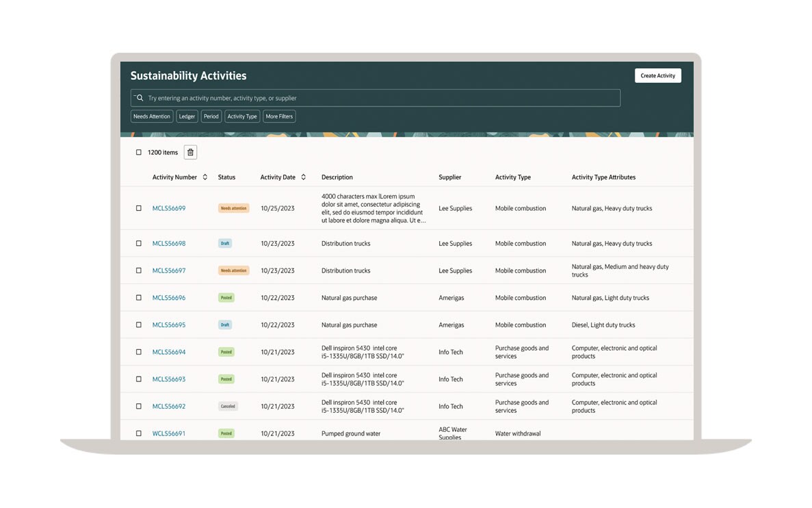The height and width of the screenshot is (508, 812).
Task: Expand More Filters options
Action: coord(279,116)
